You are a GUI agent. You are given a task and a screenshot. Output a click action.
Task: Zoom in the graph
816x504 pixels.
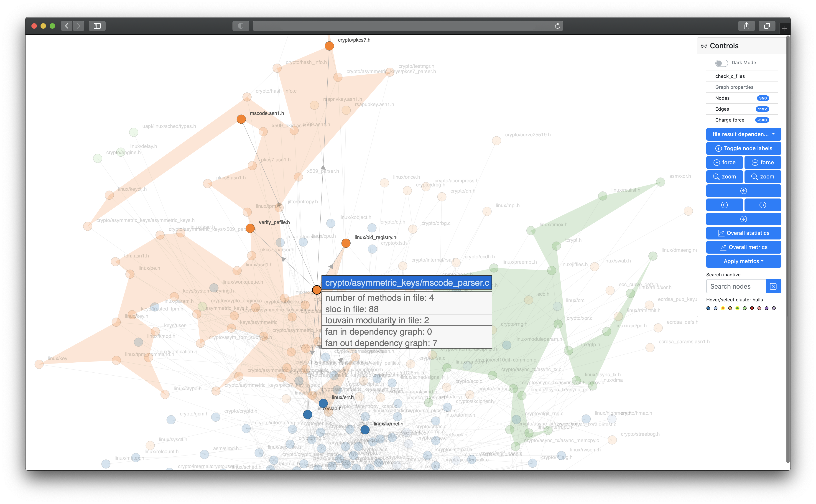tap(763, 177)
